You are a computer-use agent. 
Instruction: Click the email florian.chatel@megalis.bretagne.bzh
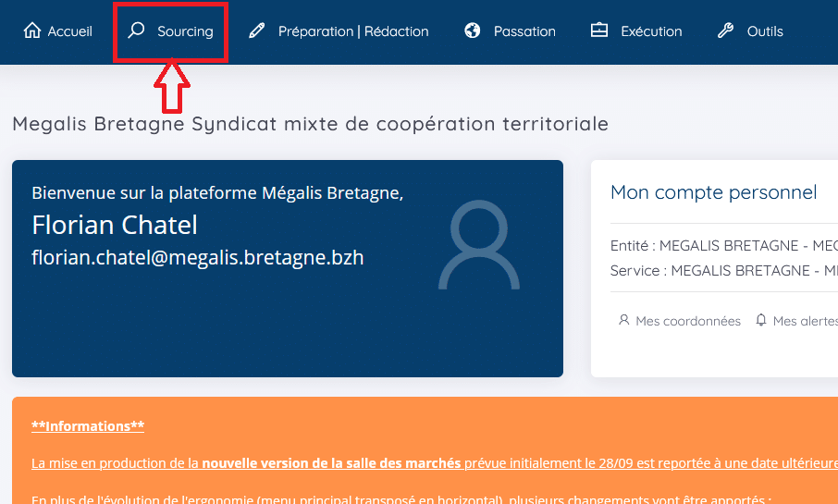(x=198, y=258)
